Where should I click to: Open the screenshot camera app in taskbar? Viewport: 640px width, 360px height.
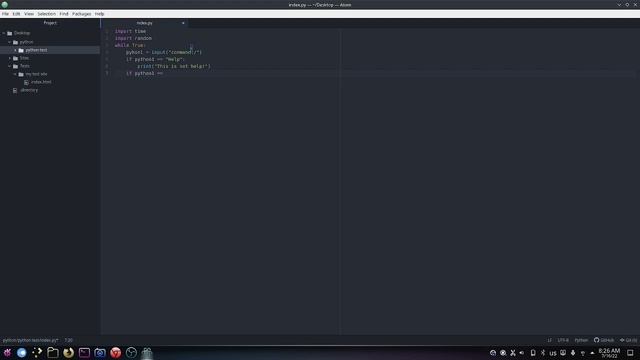click(100, 353)
